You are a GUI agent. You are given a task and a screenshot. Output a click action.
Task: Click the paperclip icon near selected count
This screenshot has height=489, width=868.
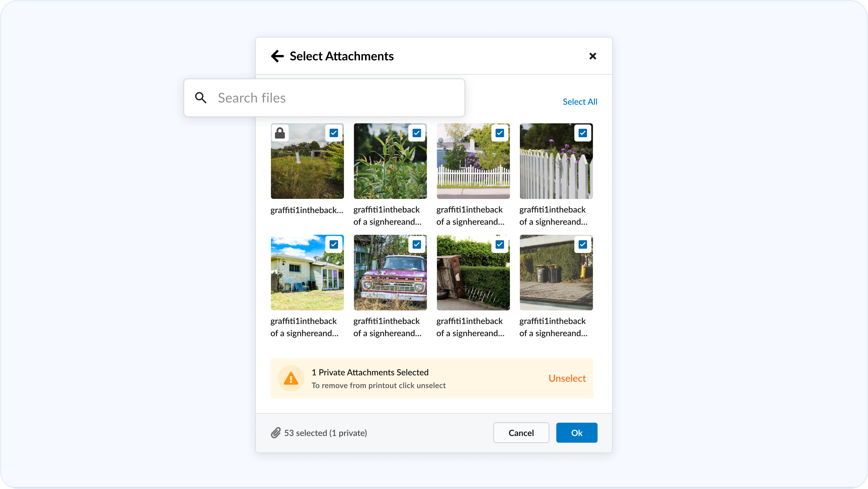point(276,433)
